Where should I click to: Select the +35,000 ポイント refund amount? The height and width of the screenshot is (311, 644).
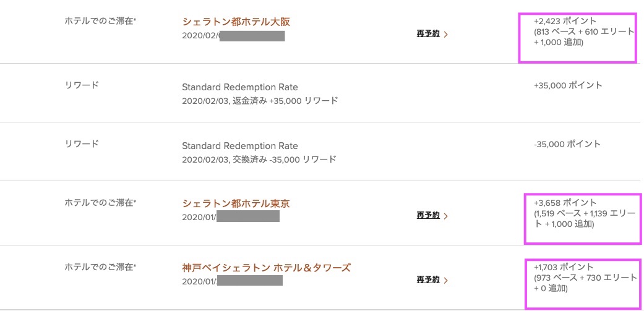567,85
